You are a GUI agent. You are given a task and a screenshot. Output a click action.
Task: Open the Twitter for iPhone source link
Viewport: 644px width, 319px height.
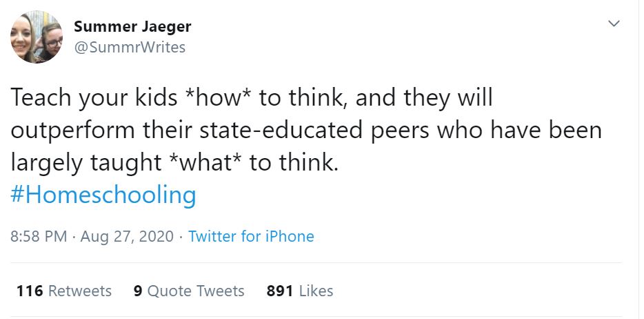coord(251,236)
